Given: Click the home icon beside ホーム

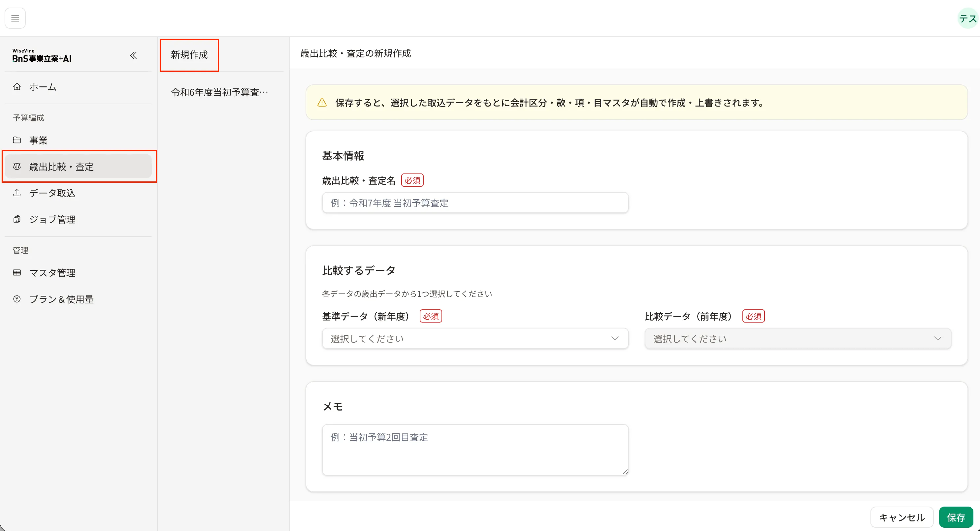Looking at the screenshot, I should [x=17, y=87].
